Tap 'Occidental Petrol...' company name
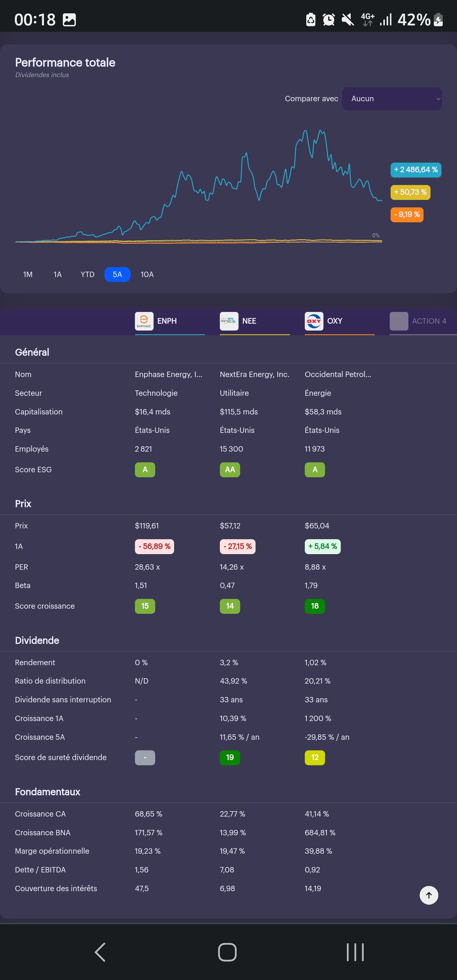The image size is (457, 980). click(x=338, y=374)
